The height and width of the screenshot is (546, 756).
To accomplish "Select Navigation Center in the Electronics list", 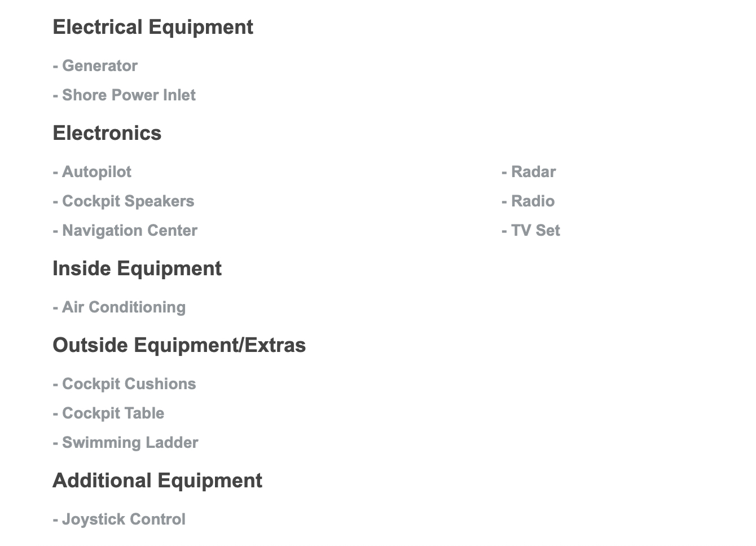I will [130, 231].
